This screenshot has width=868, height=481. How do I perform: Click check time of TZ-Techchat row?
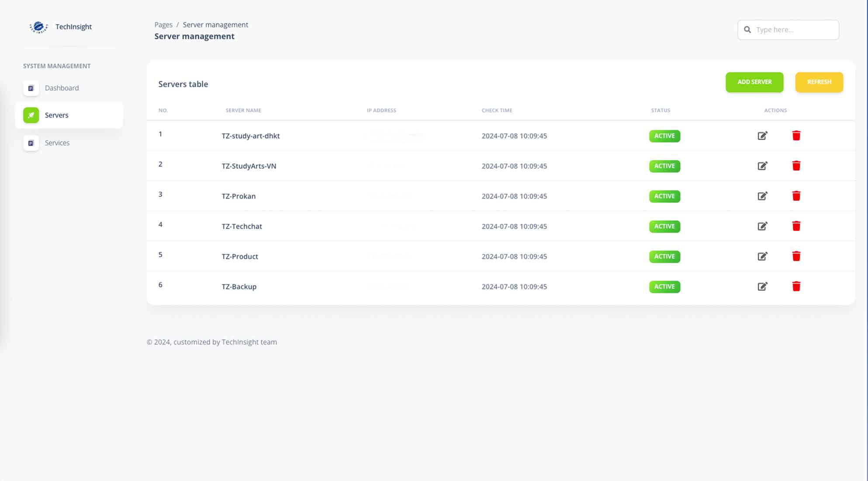pyautogui.click(x=514, y=227)
